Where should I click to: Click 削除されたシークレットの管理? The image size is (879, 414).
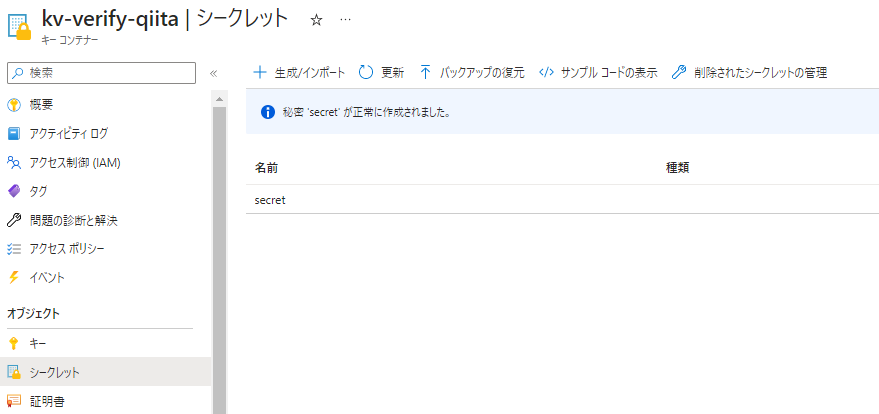(x=760, y=73)
